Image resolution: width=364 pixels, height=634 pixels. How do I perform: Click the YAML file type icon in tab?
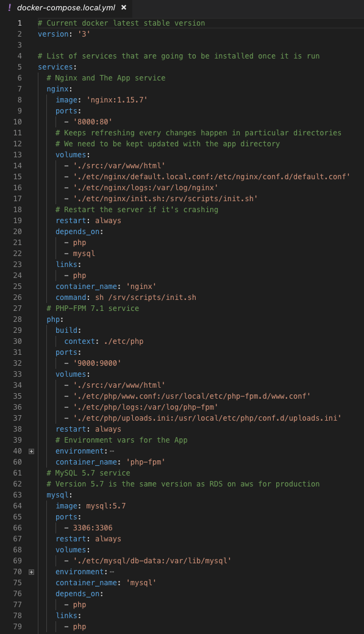9,7
